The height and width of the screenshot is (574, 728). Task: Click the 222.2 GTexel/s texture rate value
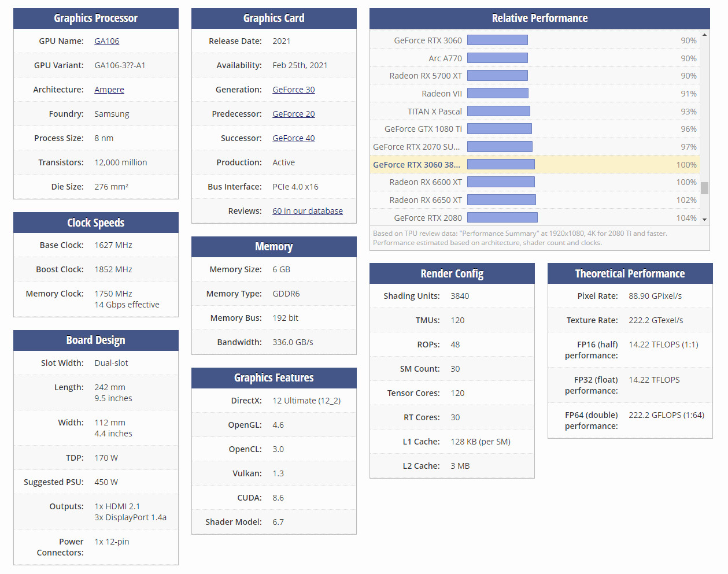click(x=656, y=320)
